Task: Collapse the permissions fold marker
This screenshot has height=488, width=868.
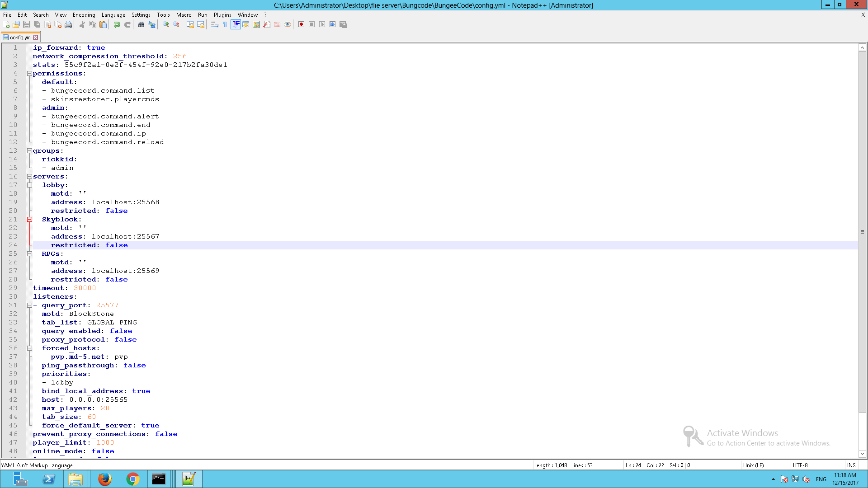Action: 29,74
